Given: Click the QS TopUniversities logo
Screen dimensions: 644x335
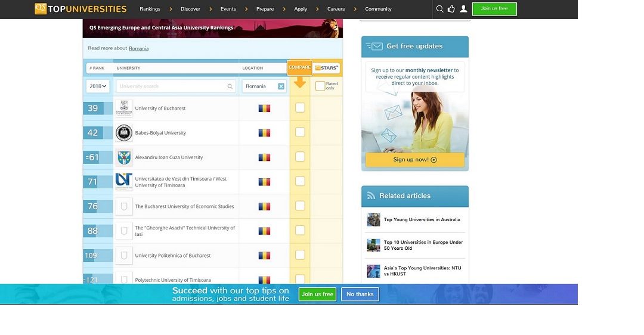Looking at the screenshot, I should (x=80, y=8).
